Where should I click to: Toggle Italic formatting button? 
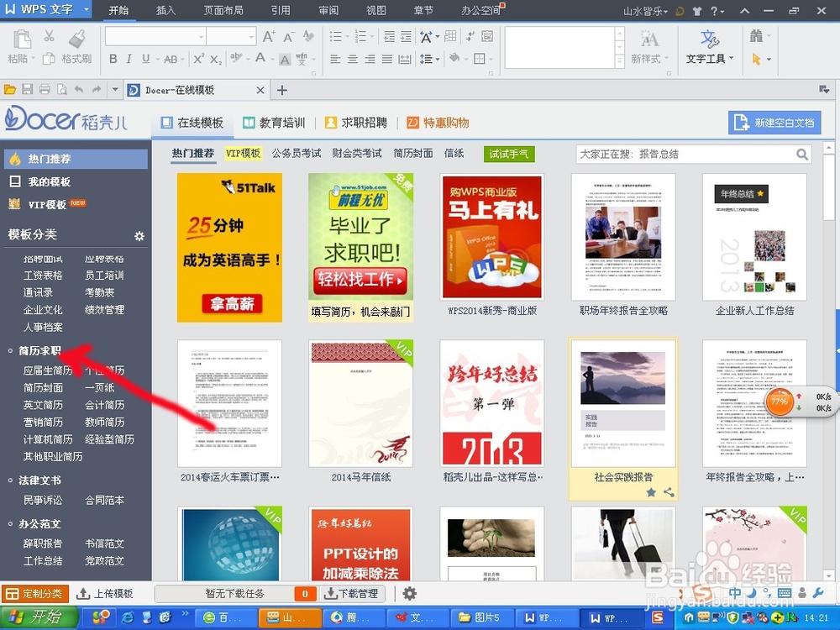129,59
